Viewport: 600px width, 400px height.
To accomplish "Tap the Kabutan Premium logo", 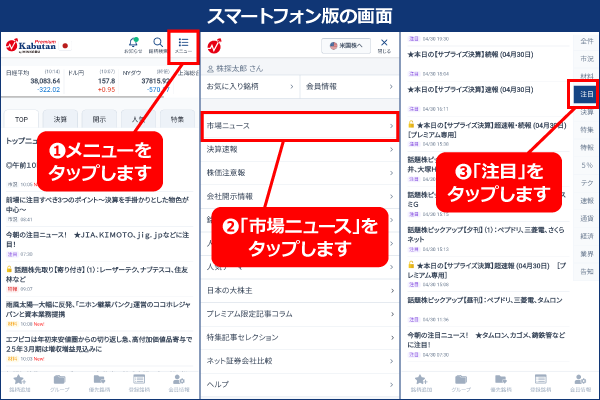I will pos(31,46).
